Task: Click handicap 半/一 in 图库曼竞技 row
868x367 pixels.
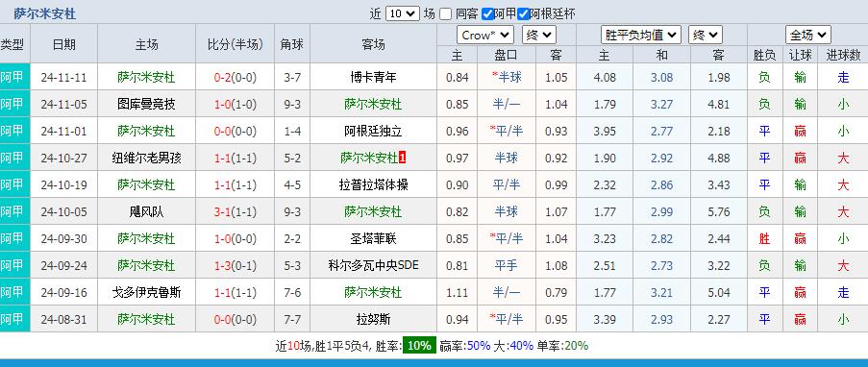Action: coord(506,104)
